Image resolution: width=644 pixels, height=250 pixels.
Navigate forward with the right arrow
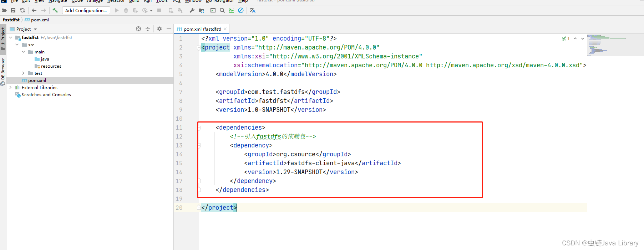pos(44,10)
